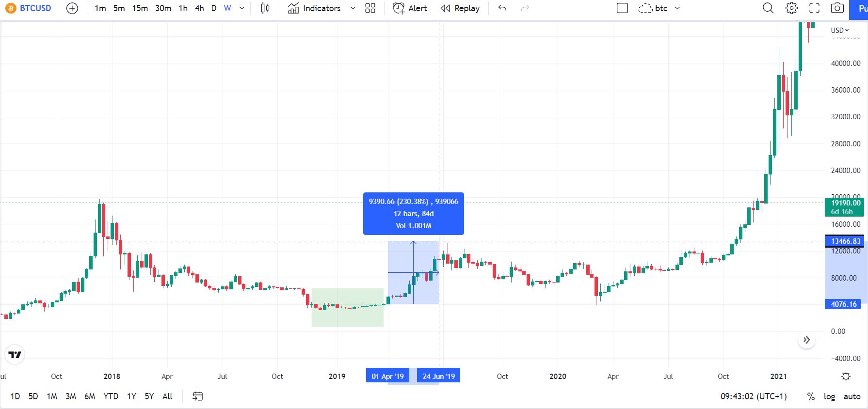Viewport: 868px width, 409px height.
Task: Open the USD currency dropdown
Action: pyautogui.click(x=840, y=30)
